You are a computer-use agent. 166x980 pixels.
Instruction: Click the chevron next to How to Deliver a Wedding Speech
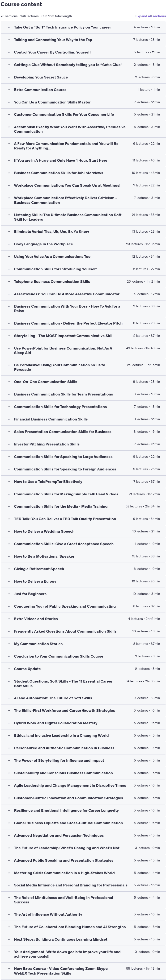click(9, 531)
